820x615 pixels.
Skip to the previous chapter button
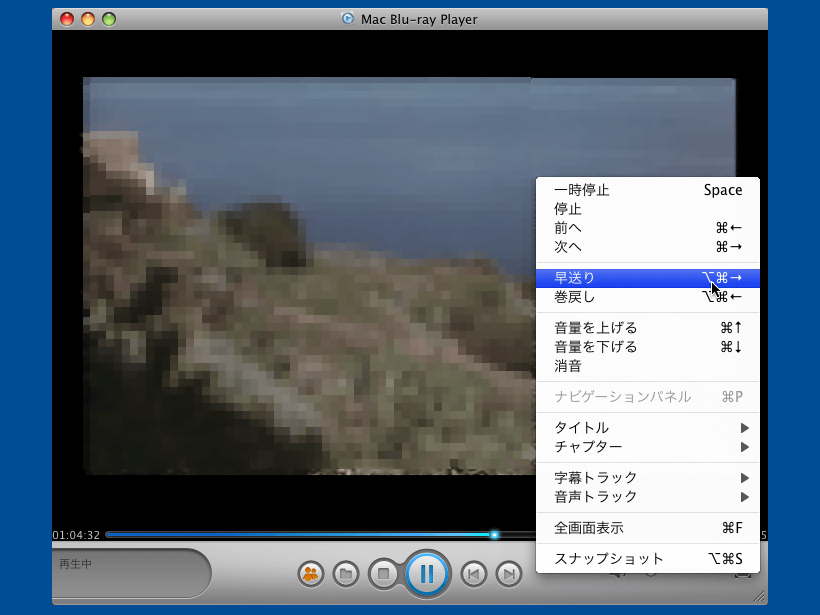tap(474, 574)
